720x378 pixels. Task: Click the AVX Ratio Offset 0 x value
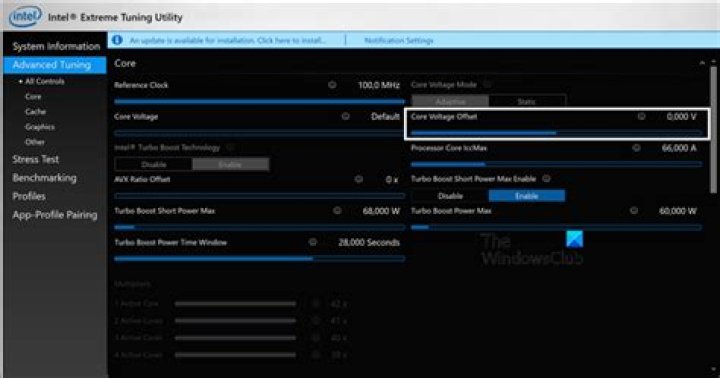pyautogui.click(x=392, y=179)
